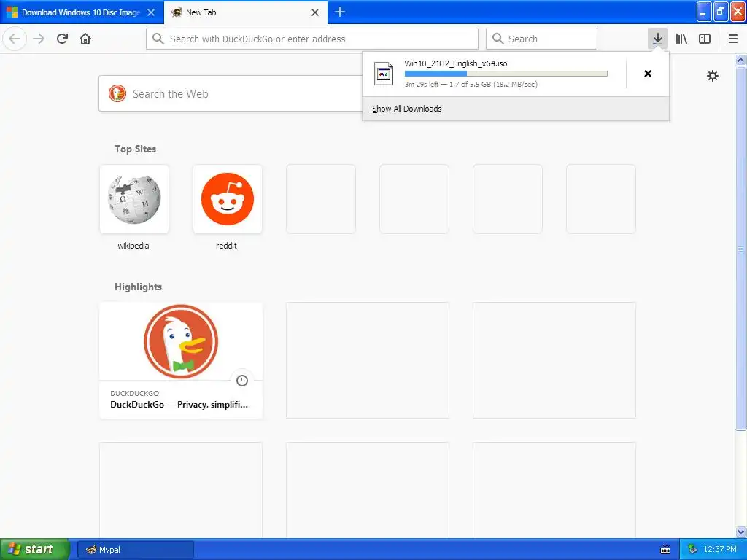This screenshot has height=560, width=747.
Task: Open the Library bookshelf icon
Action: tap(681, 39)
